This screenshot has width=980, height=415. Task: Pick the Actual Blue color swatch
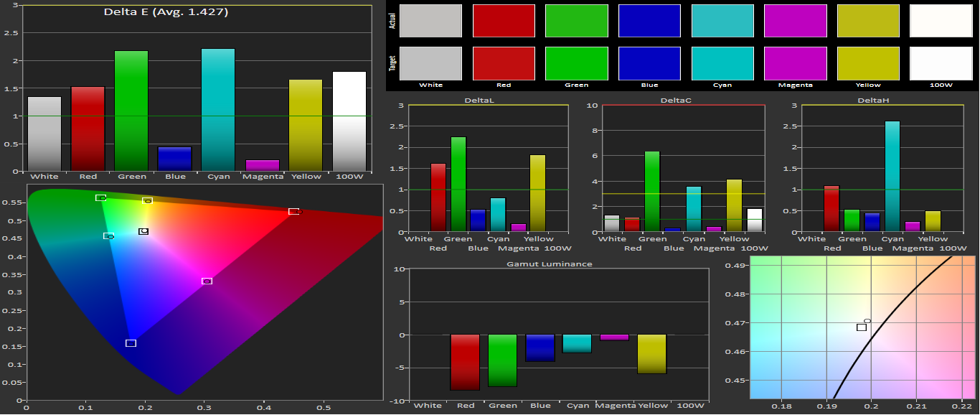(649, 21)
